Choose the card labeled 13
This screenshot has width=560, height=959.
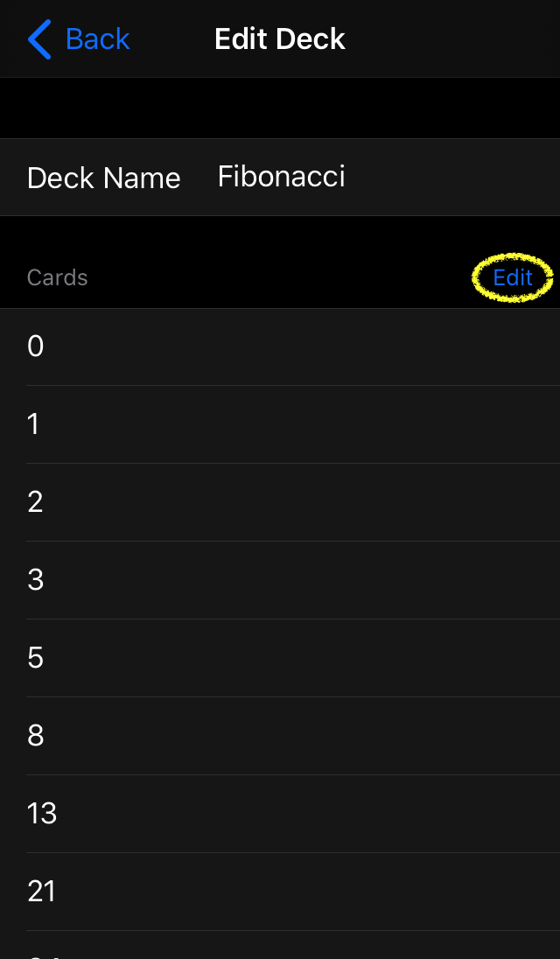coord(280,814)
